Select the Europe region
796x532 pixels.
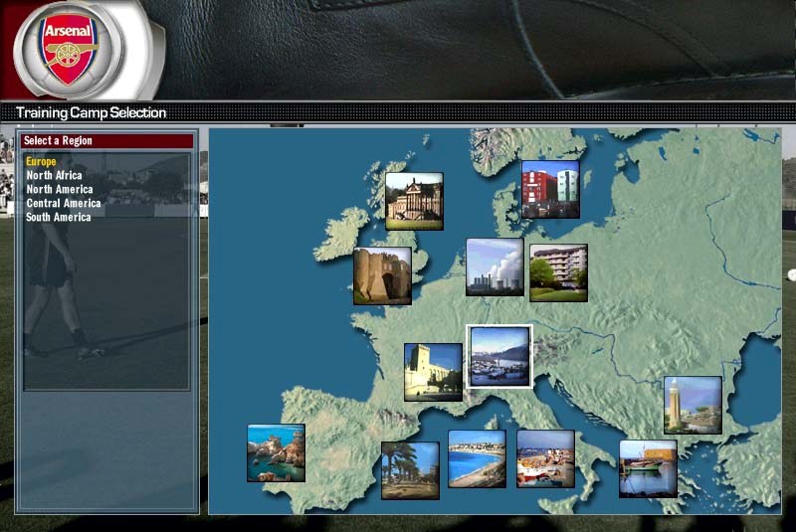(41, 162)
